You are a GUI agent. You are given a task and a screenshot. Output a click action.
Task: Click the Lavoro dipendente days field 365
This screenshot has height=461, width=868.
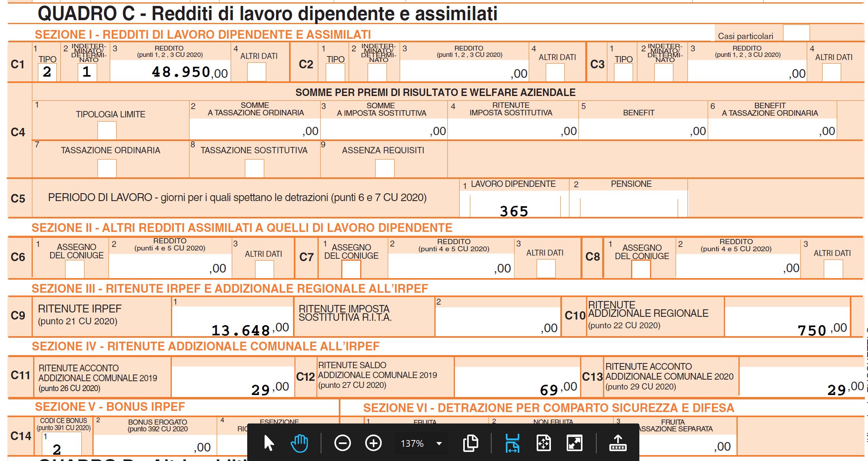click(x=515, y=205)
